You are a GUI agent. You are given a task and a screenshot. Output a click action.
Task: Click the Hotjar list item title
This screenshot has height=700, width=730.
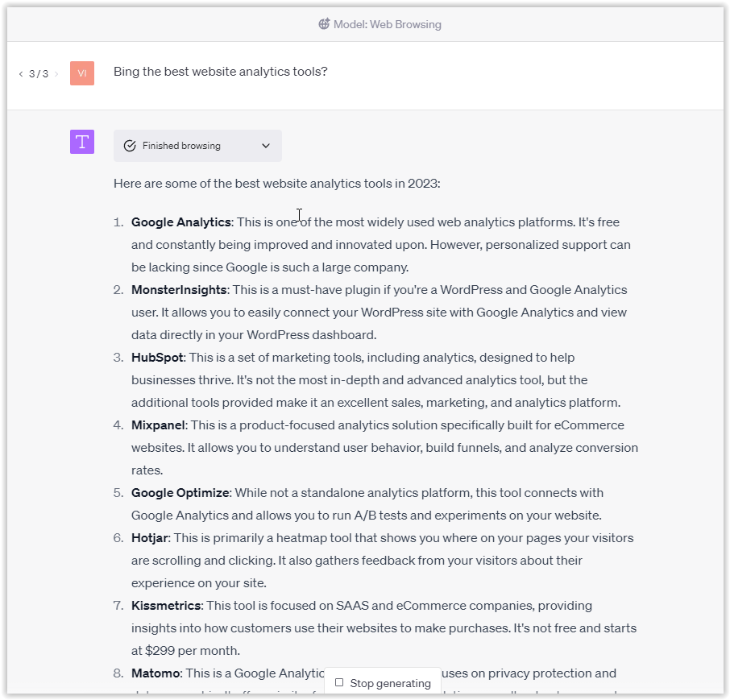(x=148, y=537)
